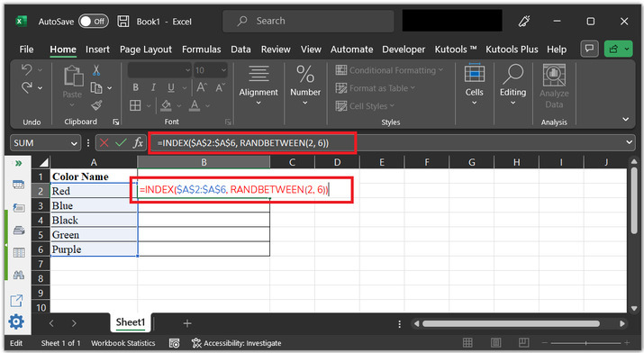Click the Paste clipboard icon
The height and width of the screenshot is (353, 644).
click(x=73, y=77)
